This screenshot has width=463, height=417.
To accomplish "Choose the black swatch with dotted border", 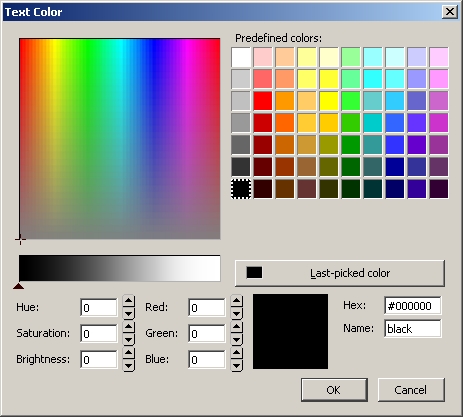I will click(241, 189).
